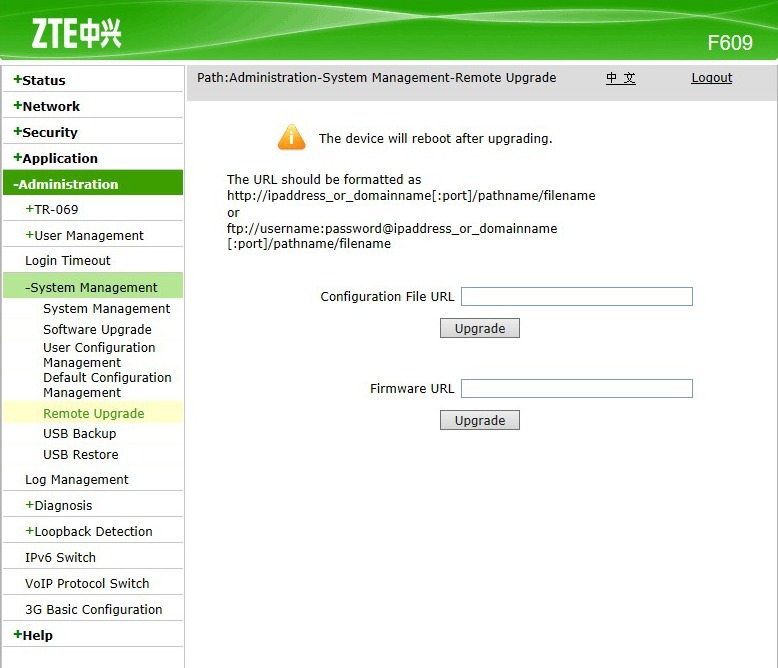Viewport: 778px width, 668px height.
Task: Click the ftp:// URL format example text
Action: click(x=392, y=236)
